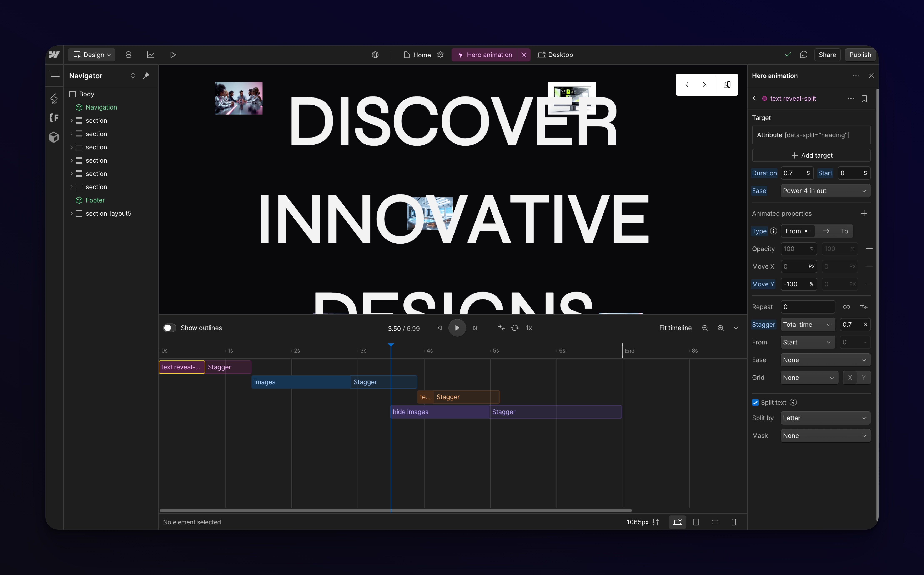Select the tablet breakpoint icon
This screenshot has width=924, height=575.
(x=696, y=522)
